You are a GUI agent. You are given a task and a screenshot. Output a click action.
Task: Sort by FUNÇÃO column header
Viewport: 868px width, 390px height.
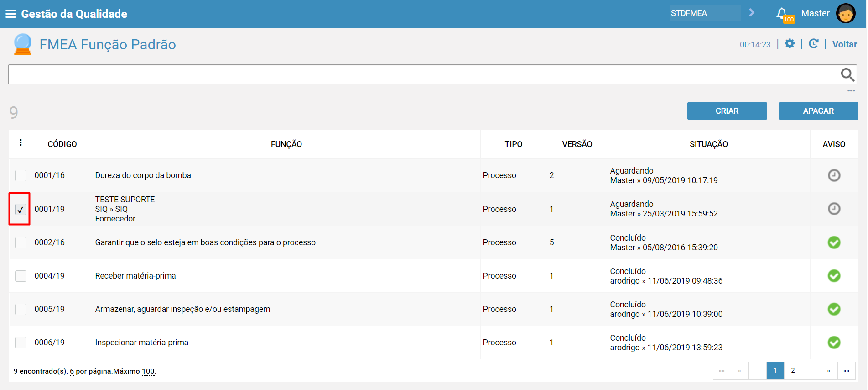click(286, 144)
